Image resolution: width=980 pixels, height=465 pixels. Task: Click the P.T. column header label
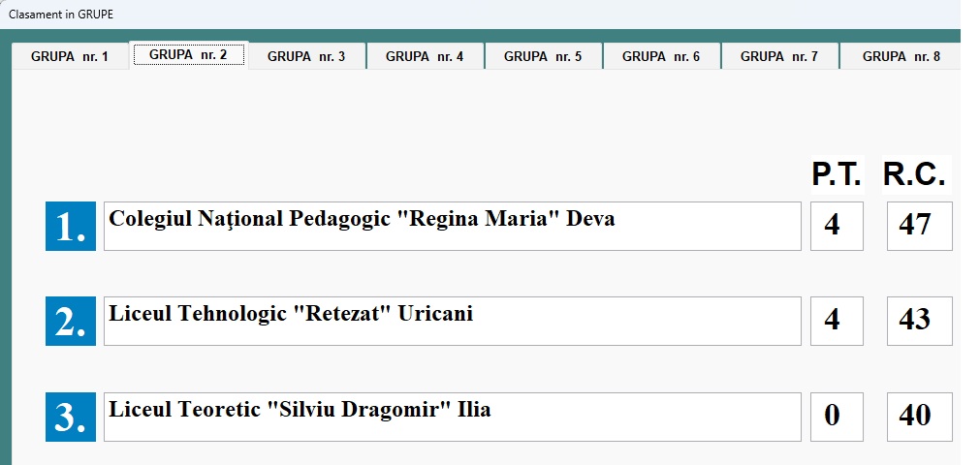click(837, 174)
